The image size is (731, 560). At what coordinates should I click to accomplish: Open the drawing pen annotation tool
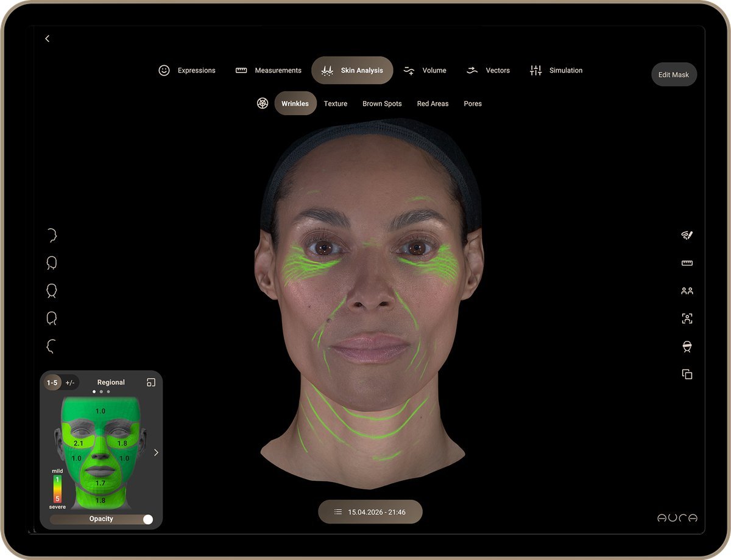(687, 236)
